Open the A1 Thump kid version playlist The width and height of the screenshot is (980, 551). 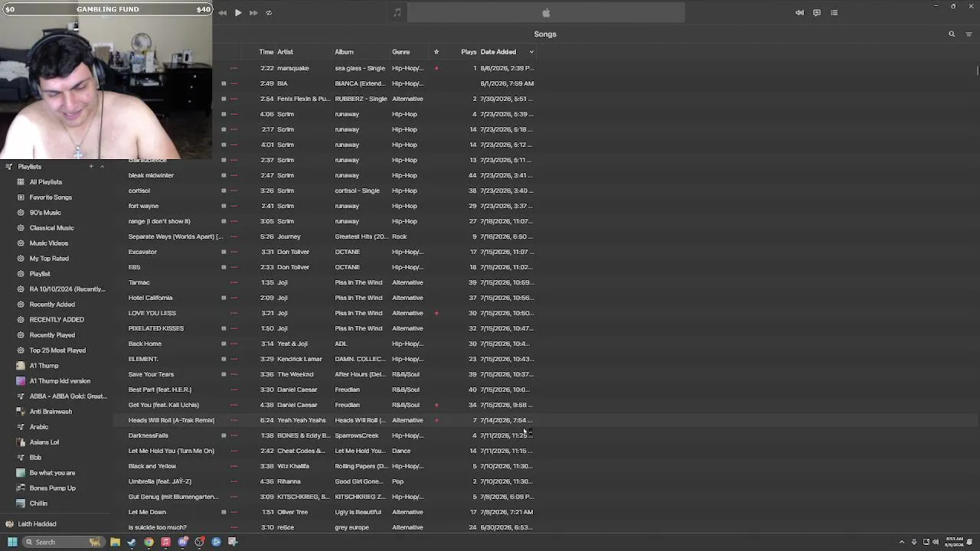[60, 381]
